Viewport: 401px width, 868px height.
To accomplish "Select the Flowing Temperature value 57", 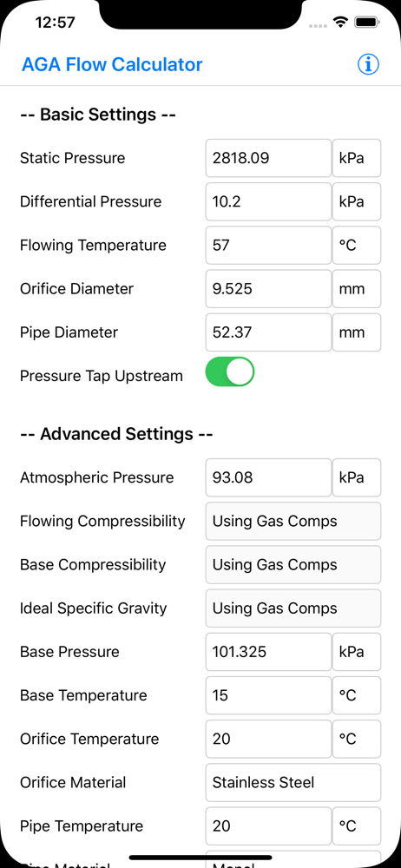I will [x=268, y=246].
